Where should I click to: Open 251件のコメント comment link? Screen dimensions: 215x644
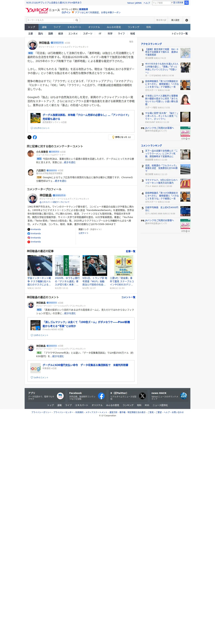tap(40, 128)
